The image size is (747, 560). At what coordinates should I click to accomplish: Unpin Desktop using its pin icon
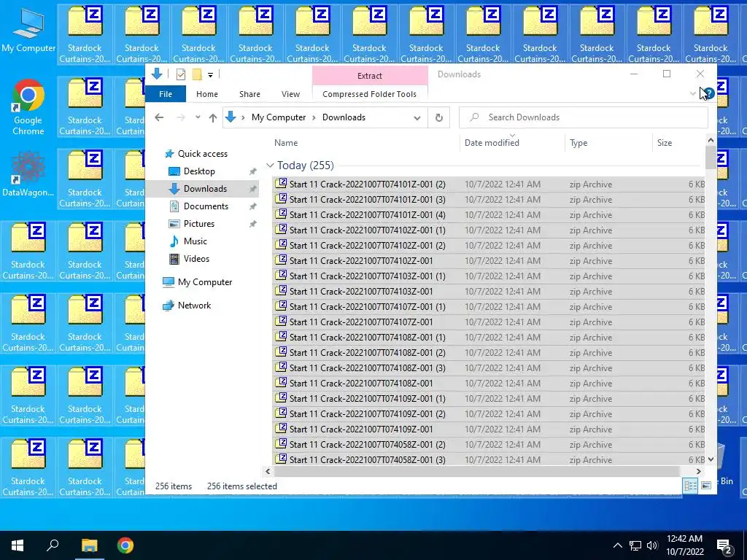click(252, 171)
